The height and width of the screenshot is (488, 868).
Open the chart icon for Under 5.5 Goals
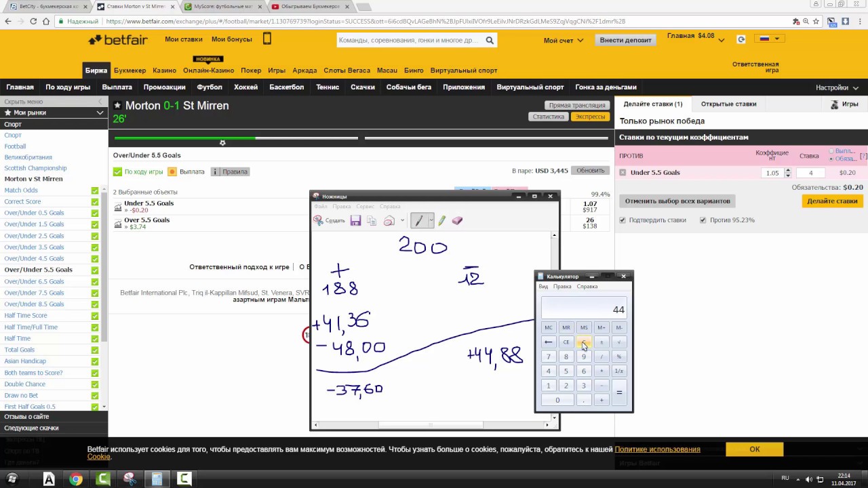click(118, 207)
